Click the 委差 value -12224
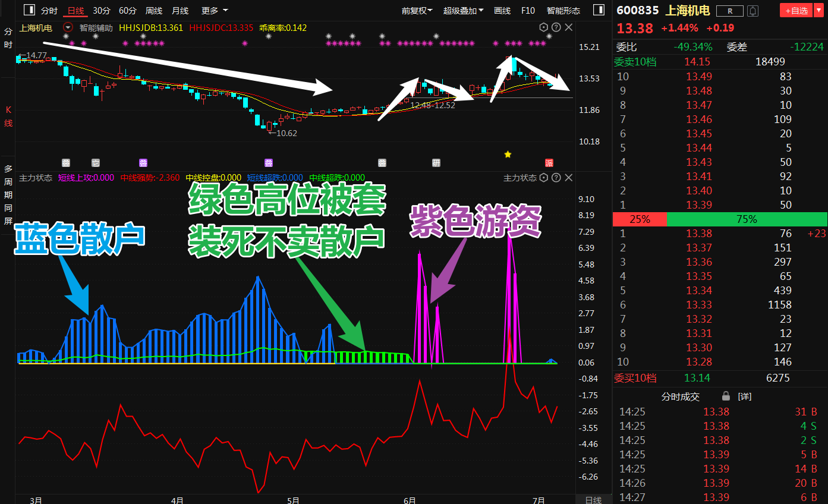 tap(807, 47)
